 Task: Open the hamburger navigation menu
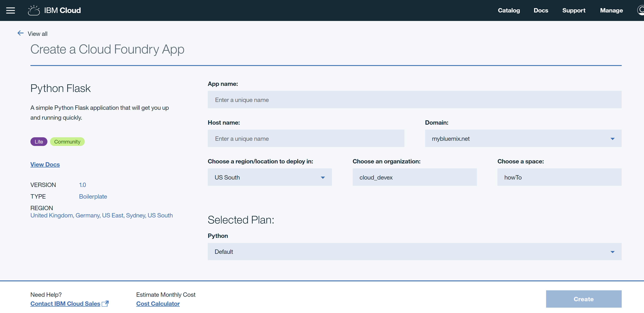11,10
